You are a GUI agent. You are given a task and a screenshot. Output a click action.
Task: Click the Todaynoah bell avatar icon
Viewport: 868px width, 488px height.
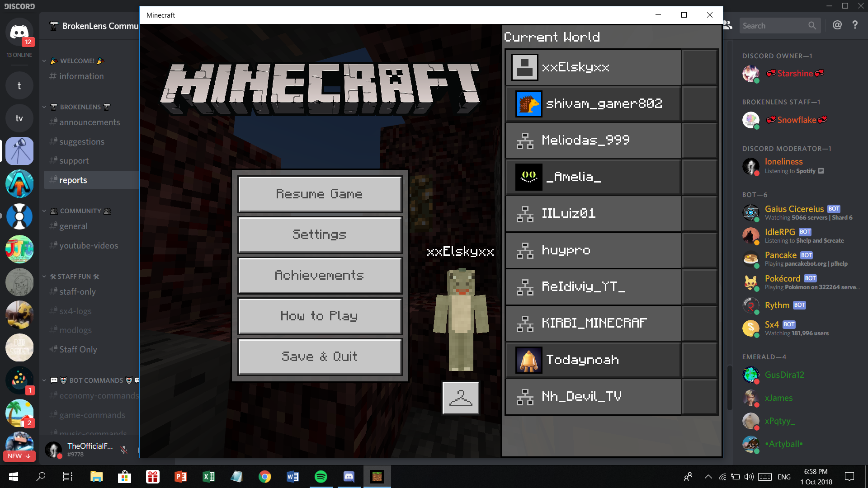coord(528,360)
